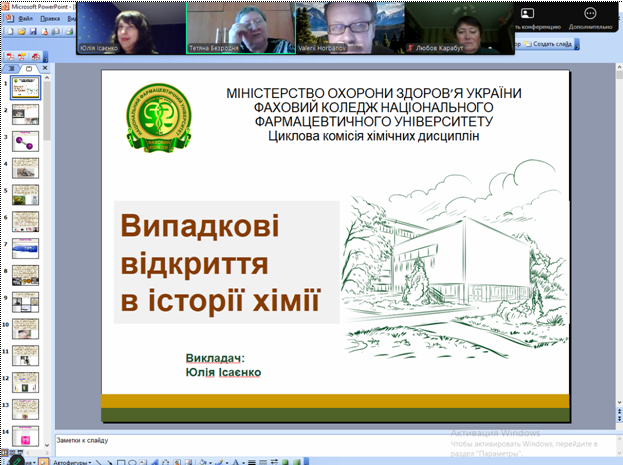Screen dimensions: 623x465
Task: Open Font Color dropdown arrow
Action: [x=243, y=463]
